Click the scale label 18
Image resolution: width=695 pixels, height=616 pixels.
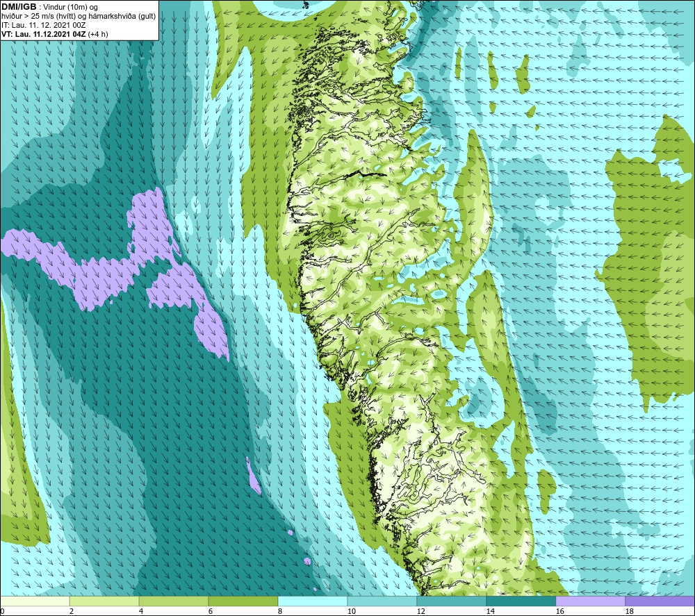(629, 611)
